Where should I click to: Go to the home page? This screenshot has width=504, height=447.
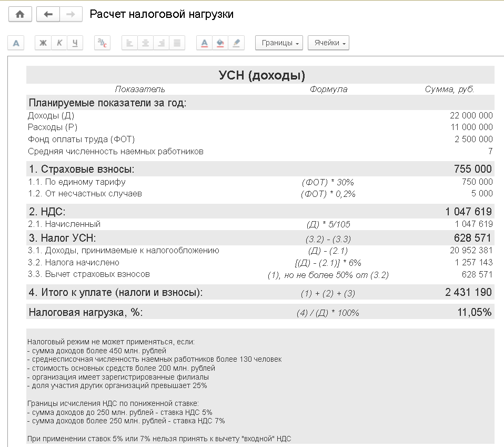pos(20,14)
